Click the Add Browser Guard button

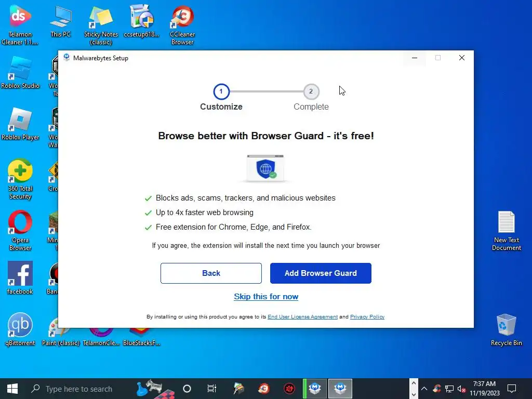tap(321, 273)
